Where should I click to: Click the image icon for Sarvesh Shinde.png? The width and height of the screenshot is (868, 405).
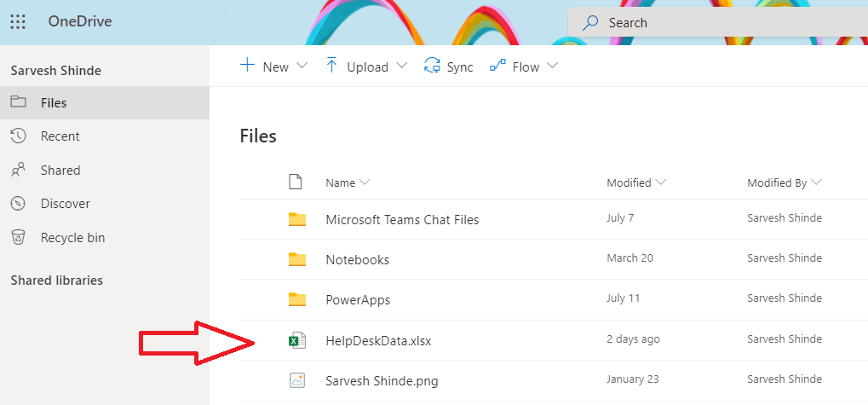296,381
